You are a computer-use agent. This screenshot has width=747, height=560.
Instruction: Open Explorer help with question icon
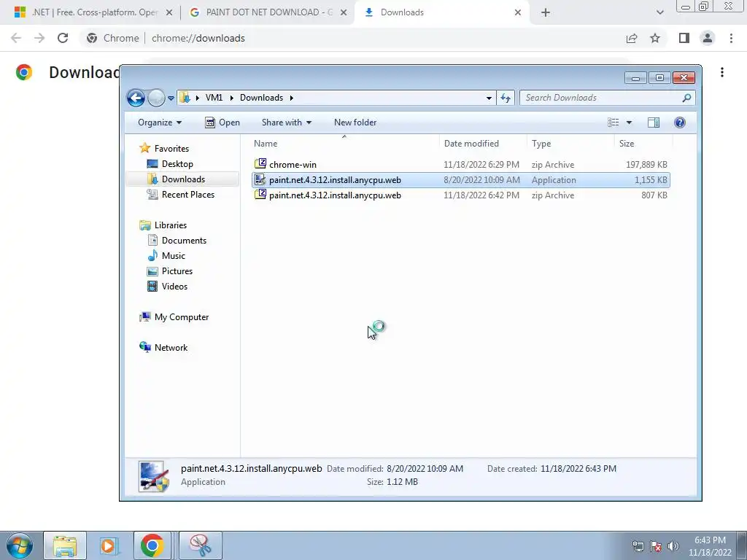[x=680, y=122]
